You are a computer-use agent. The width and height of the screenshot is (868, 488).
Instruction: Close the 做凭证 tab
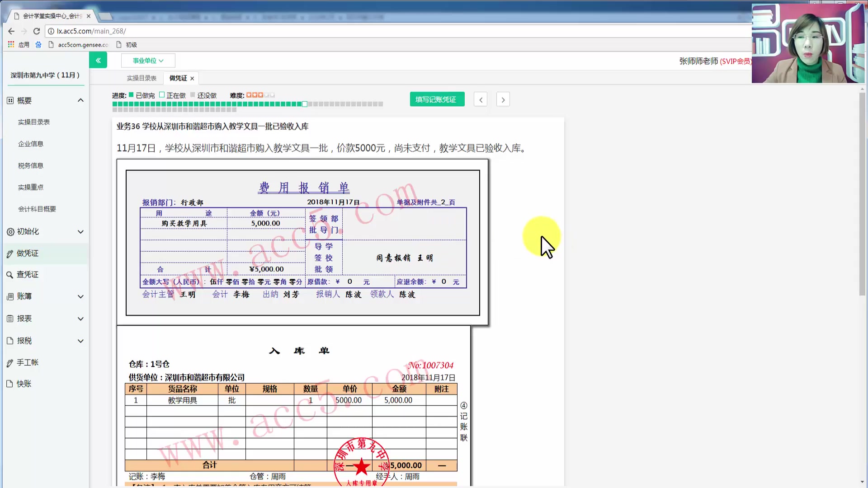192,79
